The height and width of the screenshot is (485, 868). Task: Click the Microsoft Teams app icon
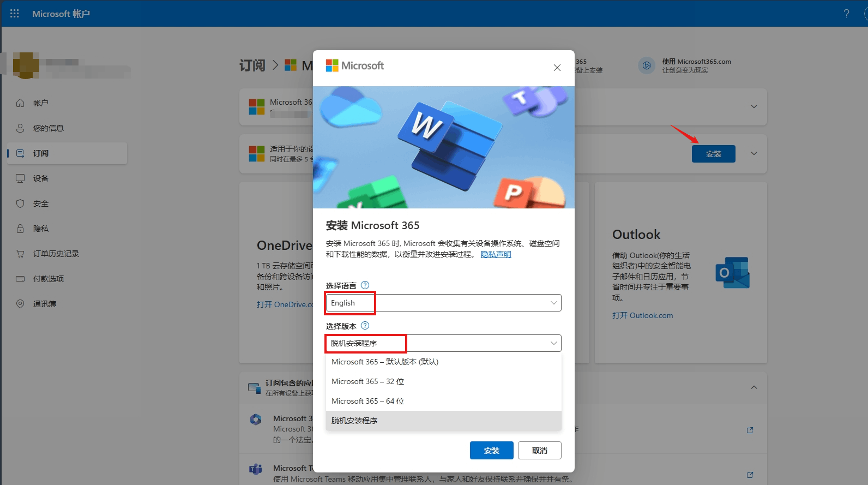click(255, 469)
